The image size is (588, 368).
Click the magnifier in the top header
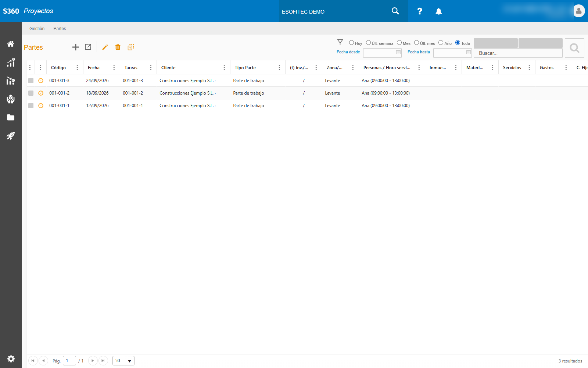[x=395, y=11]
